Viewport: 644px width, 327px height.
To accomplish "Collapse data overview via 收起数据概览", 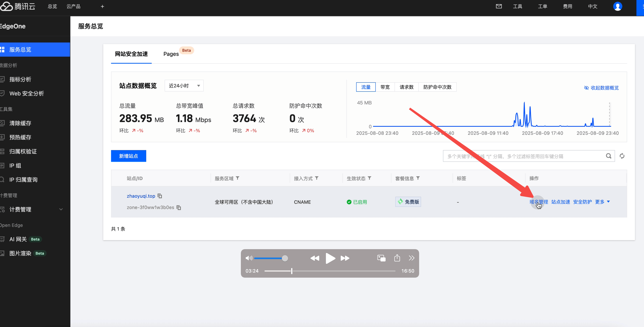I will (x=601, y=88).
